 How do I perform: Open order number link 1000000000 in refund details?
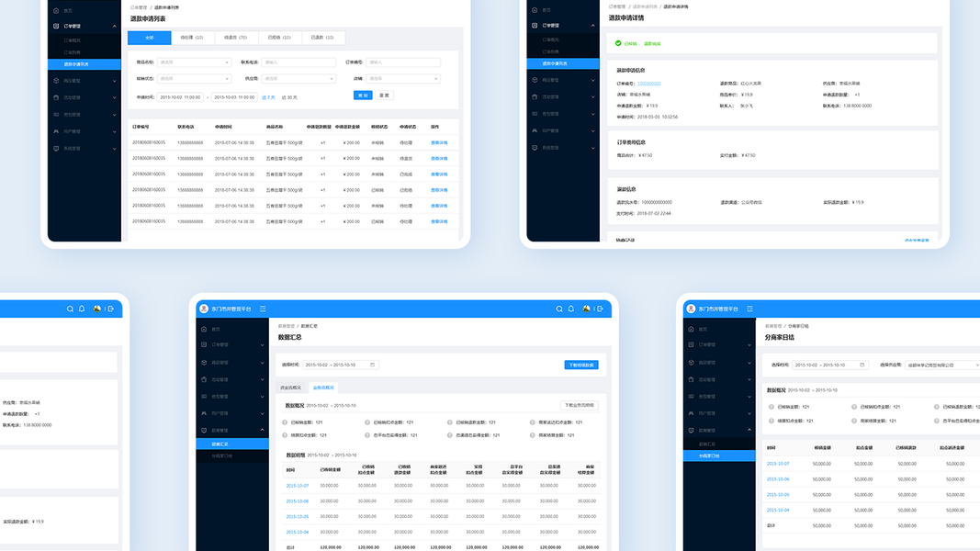pyautogui.click(x=648, y=83)
